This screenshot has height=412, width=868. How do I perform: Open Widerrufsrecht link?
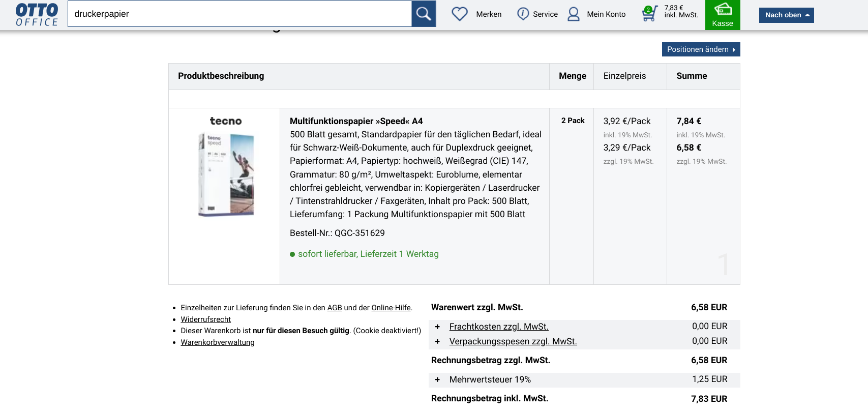(205, 319)
